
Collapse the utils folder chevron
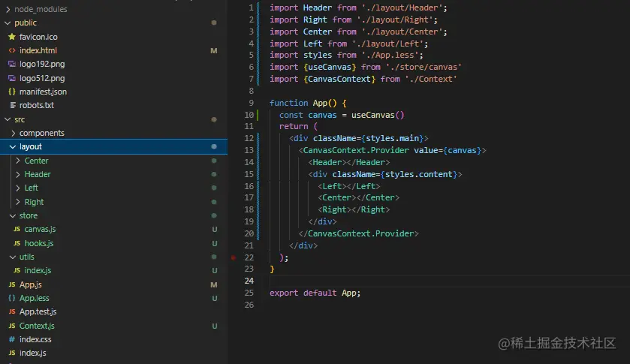pos(13,257)
